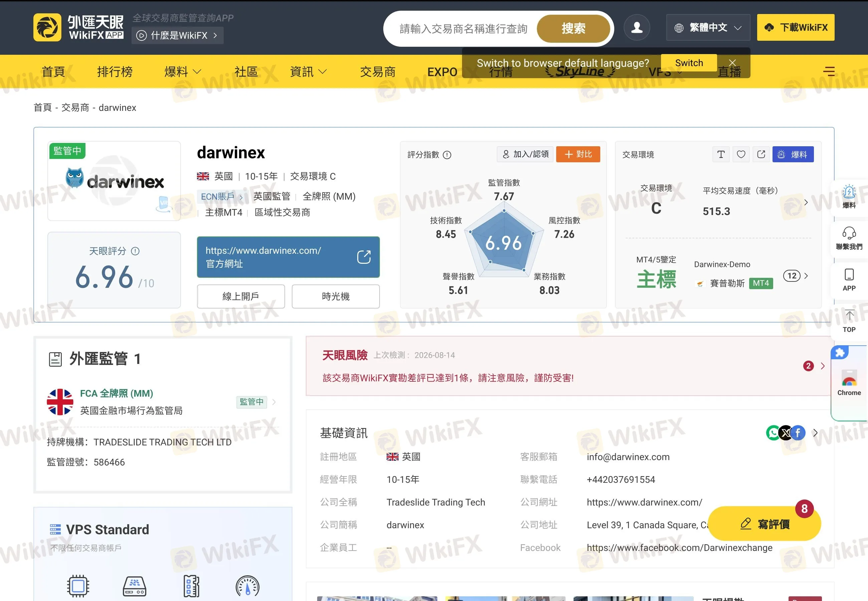The height and width of the screenshot is (601, 868).
Task: Open the X (Twitter) social icon
Action: 786,433
